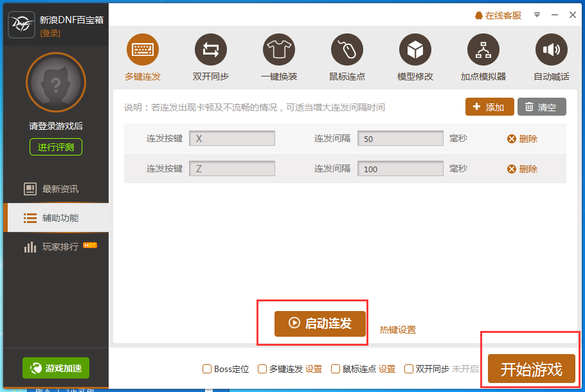Close the 百宝箱 window
Image resolution: width=585 pixels, height=392 pixels.
point(573,15)
